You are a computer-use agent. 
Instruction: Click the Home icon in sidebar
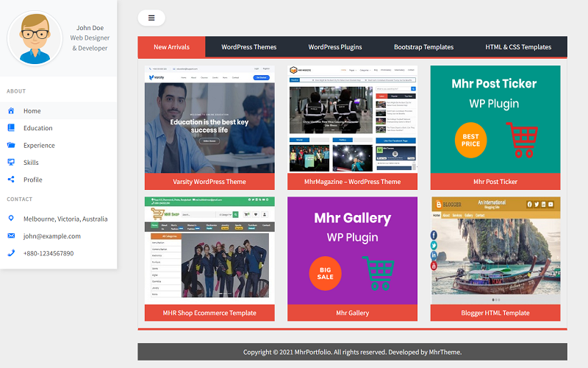11,111
